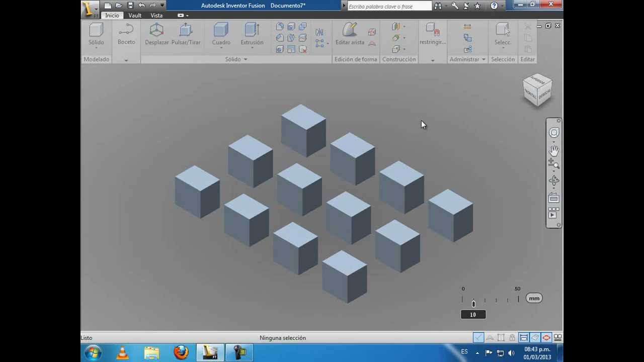This screenshot has width=644, height=362.
Task: Click the save floppy disk icon
Action: tap(130, 6)
